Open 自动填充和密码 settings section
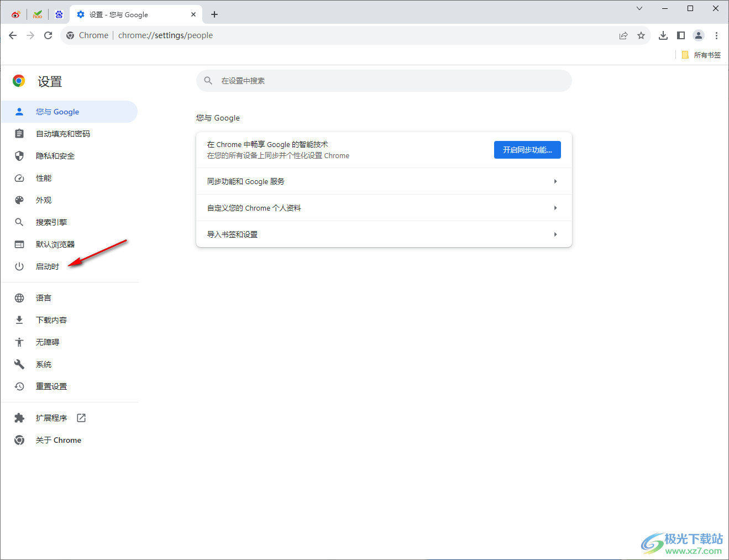This screenshot has height=560, width=729. coord(69,134)
